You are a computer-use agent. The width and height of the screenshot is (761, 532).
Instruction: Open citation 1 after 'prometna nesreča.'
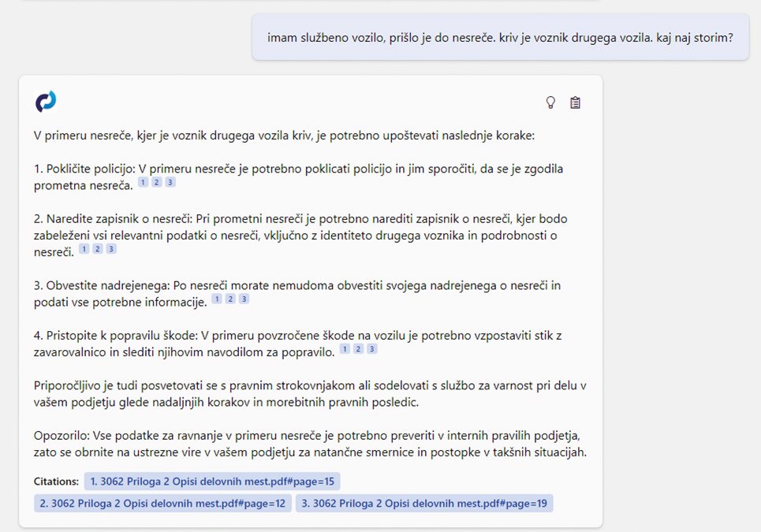(x=144, y=182)
